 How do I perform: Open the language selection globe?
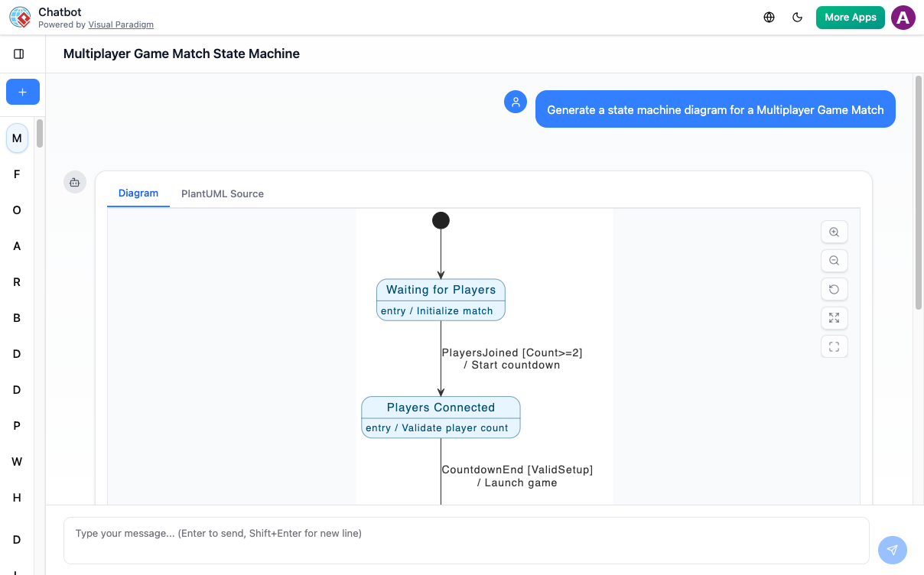tap(769, 17)
